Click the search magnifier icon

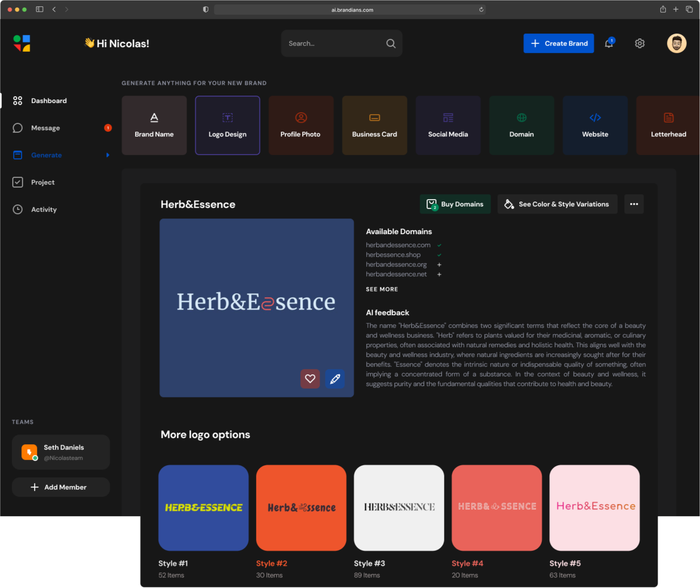click(391, 44)
